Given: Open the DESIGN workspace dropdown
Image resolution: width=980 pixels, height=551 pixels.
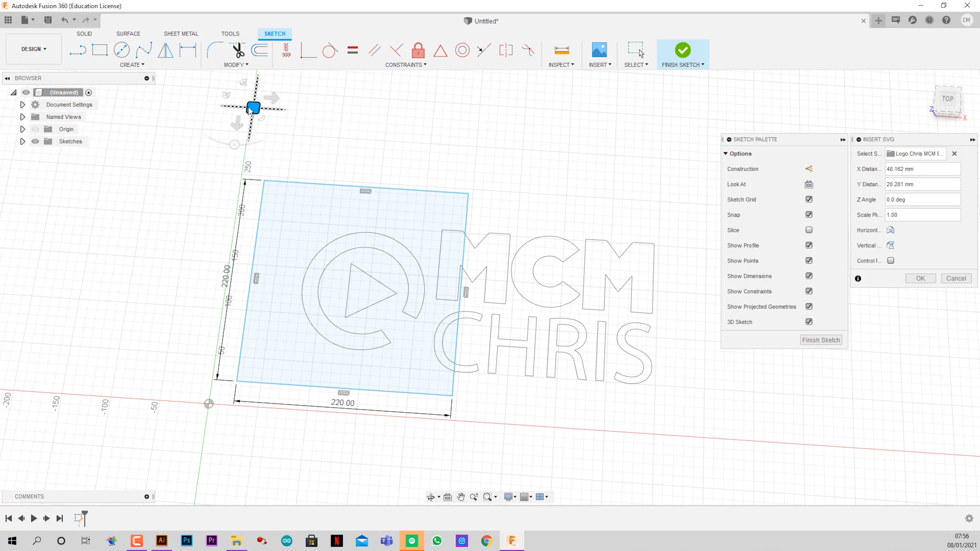Looking at the screenshot, I should [x=34, y=49].
